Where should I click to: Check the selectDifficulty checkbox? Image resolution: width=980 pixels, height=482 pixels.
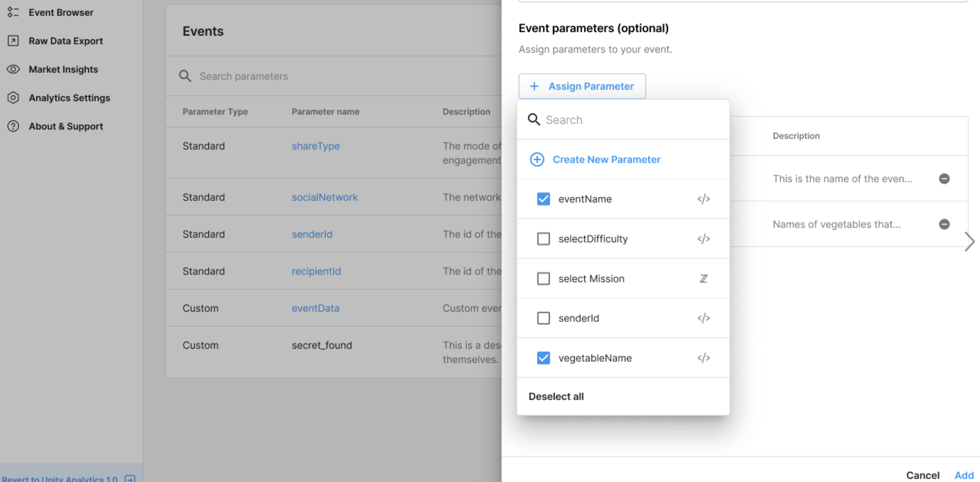coord(543,239)
